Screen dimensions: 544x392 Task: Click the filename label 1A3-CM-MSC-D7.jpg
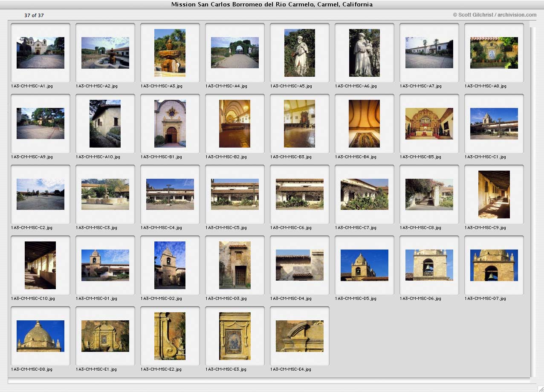point(486,299)
